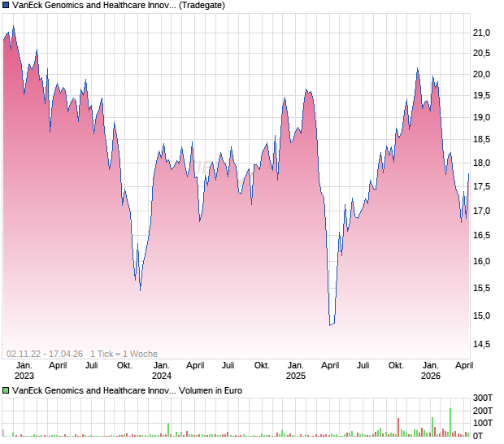Click the 16,5 price axis label
Screen dimensions: 504x444
482,235
